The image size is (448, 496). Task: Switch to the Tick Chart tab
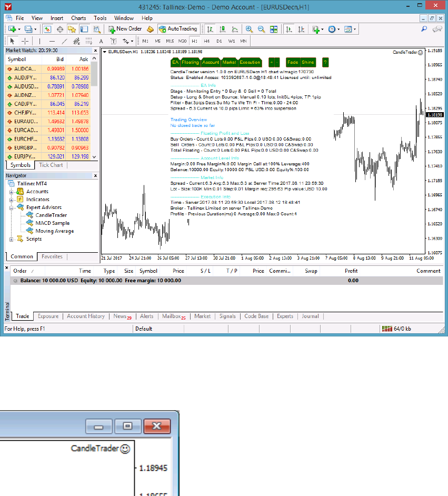click(x=51, y=165)
